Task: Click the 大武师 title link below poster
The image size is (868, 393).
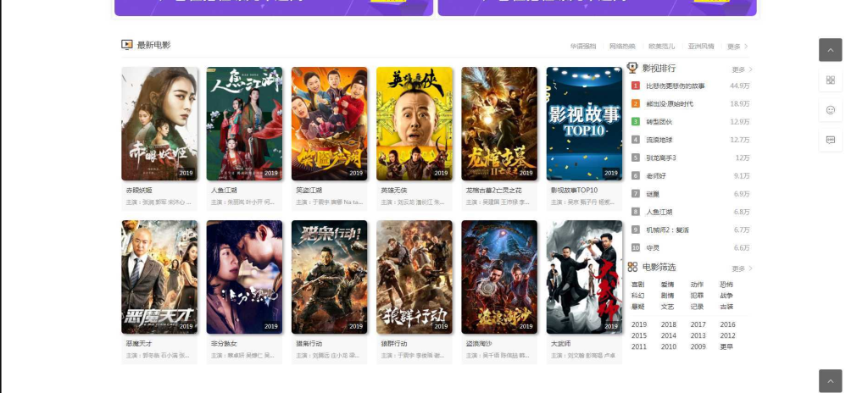Action: click(561, 344)
